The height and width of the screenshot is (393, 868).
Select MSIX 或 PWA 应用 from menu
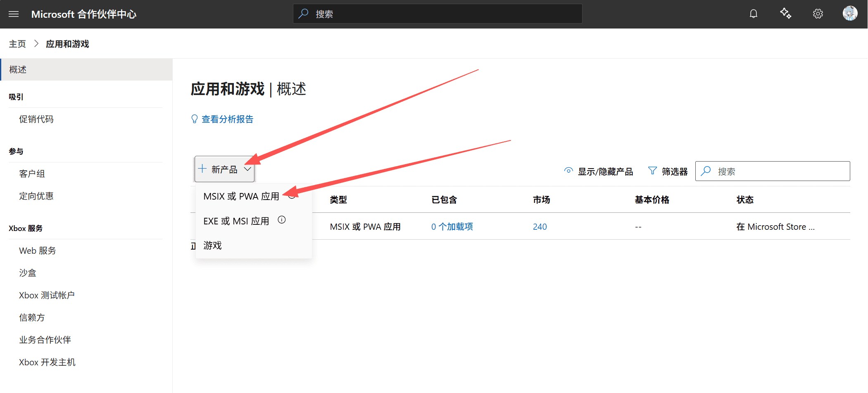pyautogui.click(x=241, y=196)
